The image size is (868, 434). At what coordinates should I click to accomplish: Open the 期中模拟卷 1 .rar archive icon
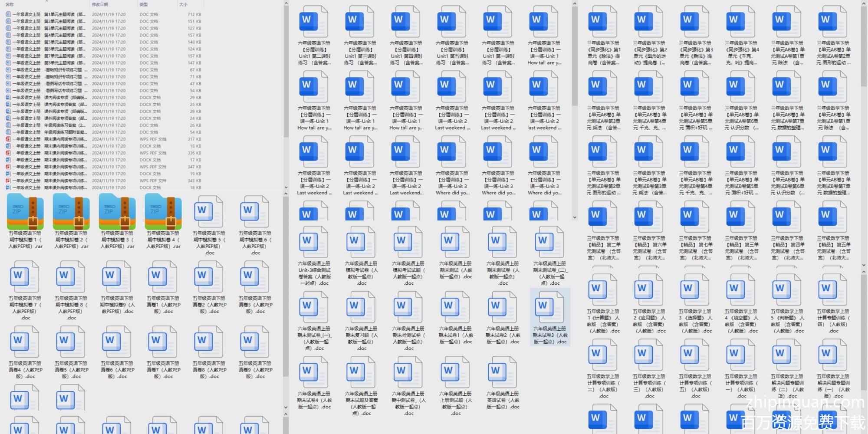pyautogui.click(x=25, y=212)
